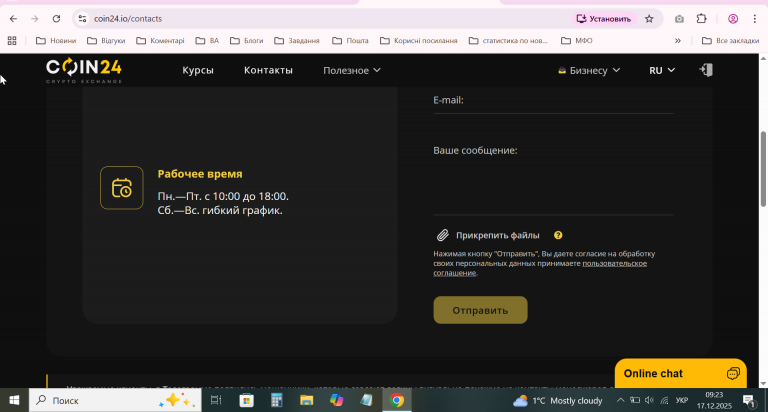Click the Coin24 logo
The image size is (768, 412).
pyautogui.click(x=84, y=71)
